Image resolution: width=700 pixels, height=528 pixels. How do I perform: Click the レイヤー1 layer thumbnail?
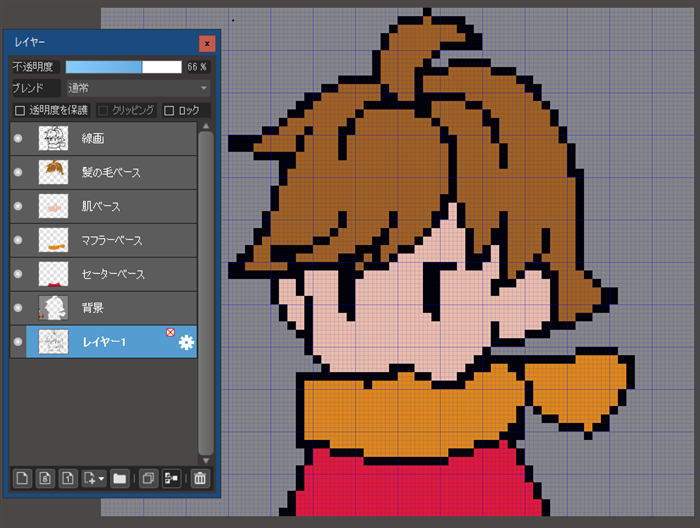click(54, 342)
